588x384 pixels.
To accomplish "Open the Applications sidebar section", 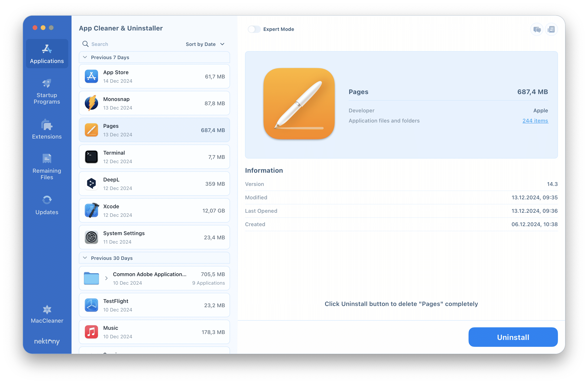I will click(x=47, y=54).
